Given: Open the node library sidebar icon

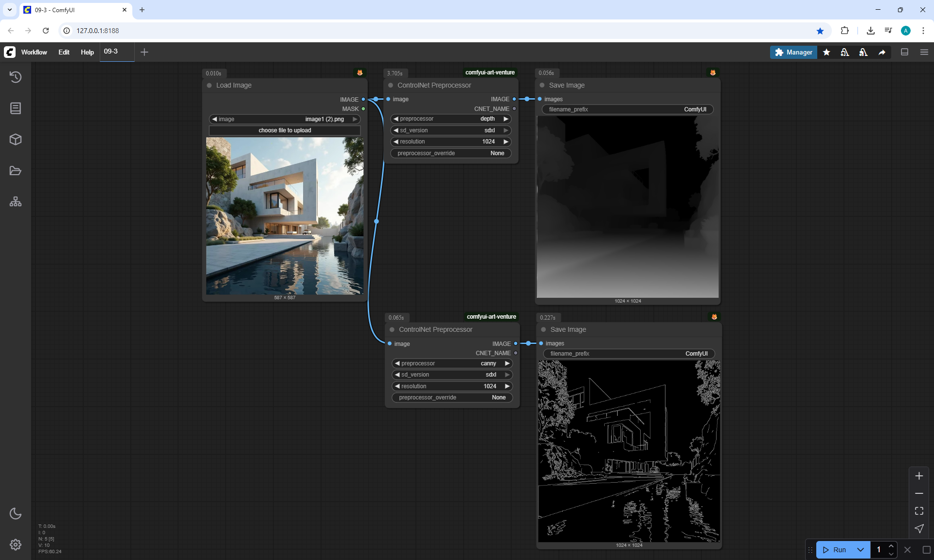Looking at the screenshot, I should click(16, 108).
